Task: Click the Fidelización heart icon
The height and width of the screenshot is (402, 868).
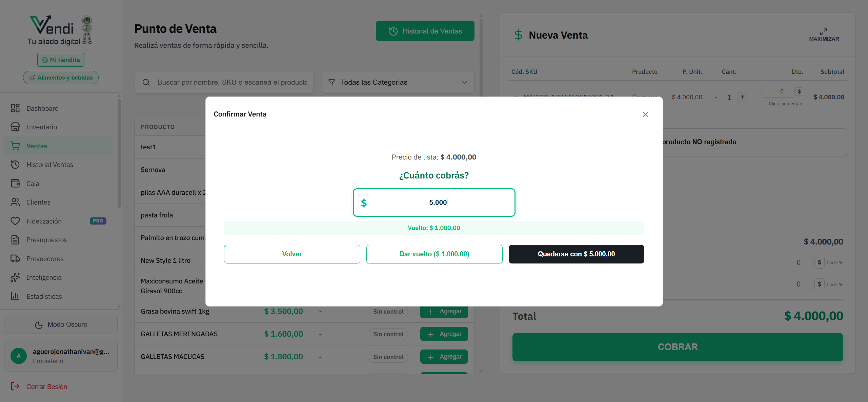Action: pyautogui.click(x=15, y=221)
